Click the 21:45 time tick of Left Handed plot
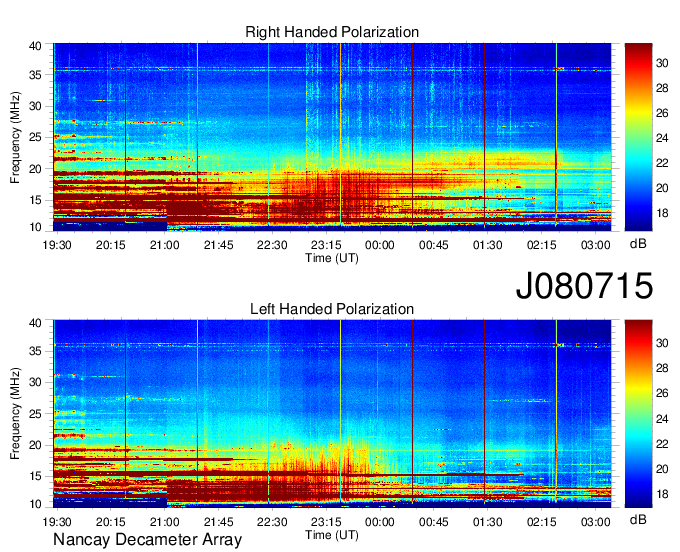This screenshot has height=552, width=680. pyautogui.click(x=219, y=522)
